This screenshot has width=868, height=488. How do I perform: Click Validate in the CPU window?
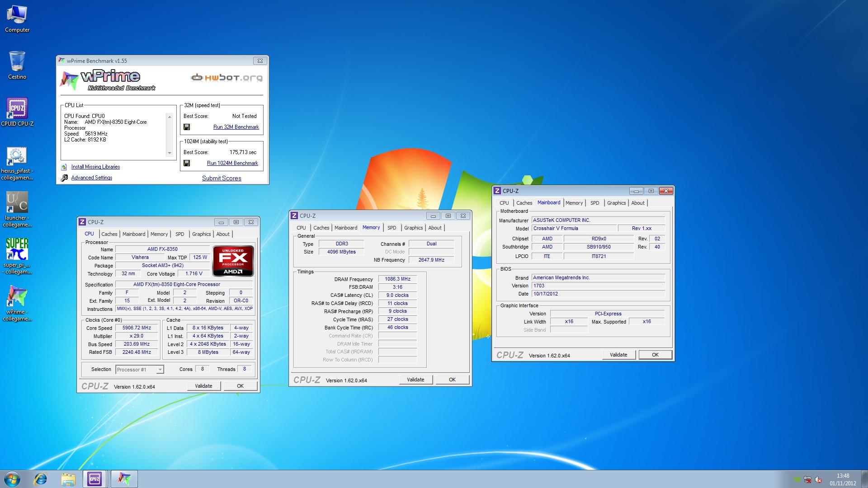click(203, 386)
